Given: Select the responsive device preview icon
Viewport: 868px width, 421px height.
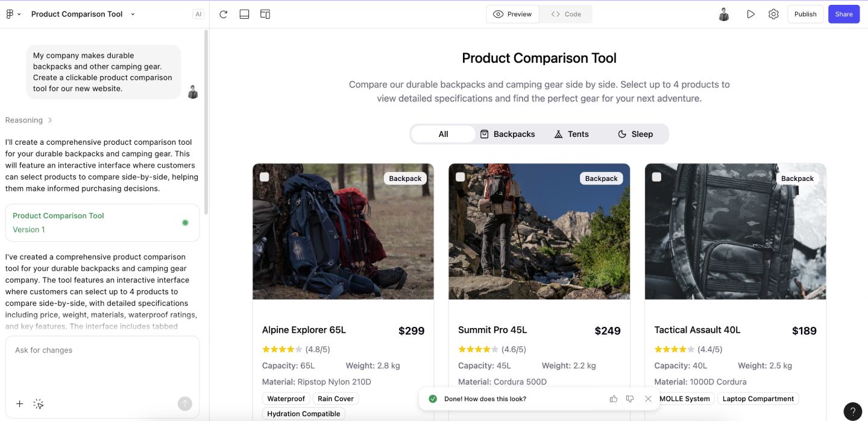Looking at the screenshot, I should 265,13.
